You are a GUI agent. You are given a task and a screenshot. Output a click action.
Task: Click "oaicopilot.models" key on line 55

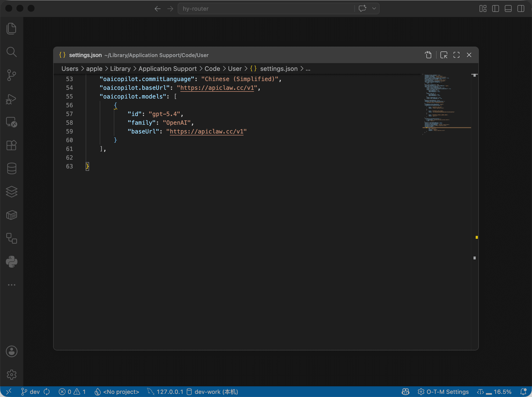(x=133, y=97)
